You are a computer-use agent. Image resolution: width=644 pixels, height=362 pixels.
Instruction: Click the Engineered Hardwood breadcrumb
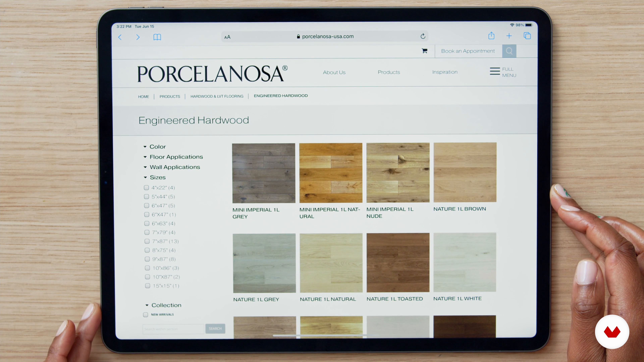point(281,96)
